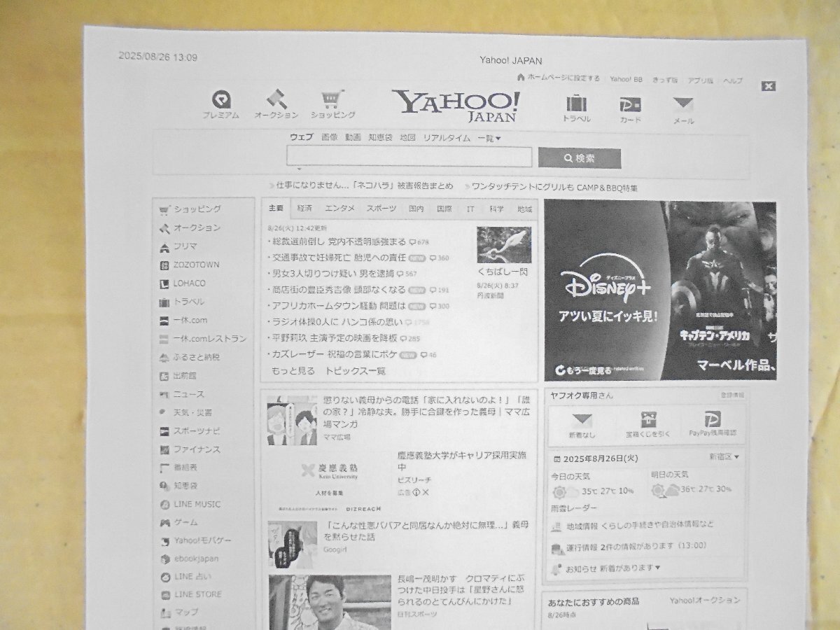Image resolution: width=840 pixels, height=630 pixels.
Task: Click the トピックス一覧 link
Action: click(x=356, y=370)
